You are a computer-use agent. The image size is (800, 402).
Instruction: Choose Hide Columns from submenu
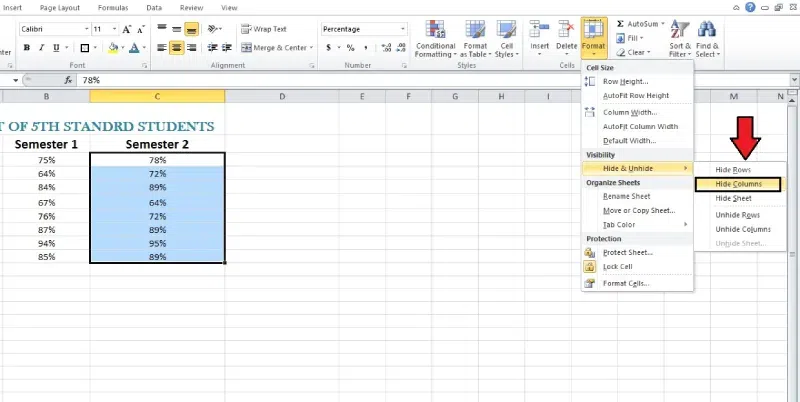pos(738,184)
